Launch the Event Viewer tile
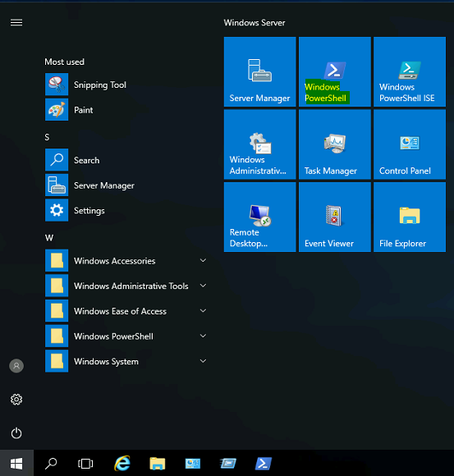Viewport: 454px width, 476px height. [x=335, y=217]
